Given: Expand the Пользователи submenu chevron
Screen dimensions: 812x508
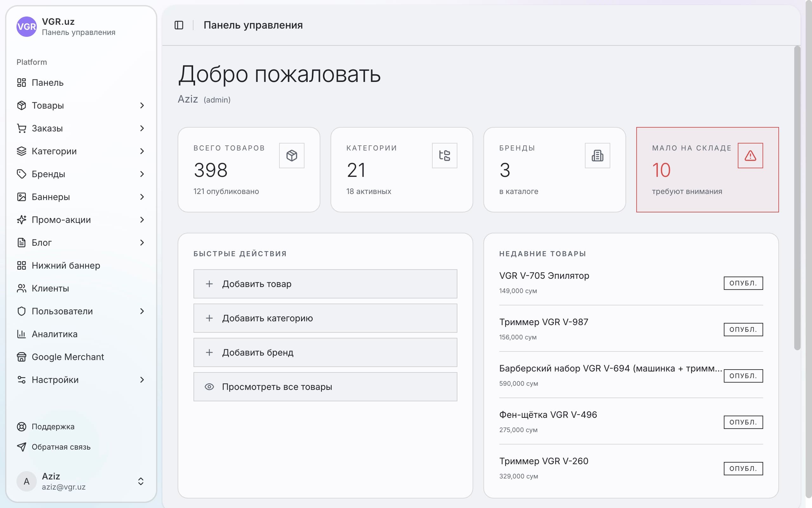Looking at the screenshot, I should click(142, 311).
